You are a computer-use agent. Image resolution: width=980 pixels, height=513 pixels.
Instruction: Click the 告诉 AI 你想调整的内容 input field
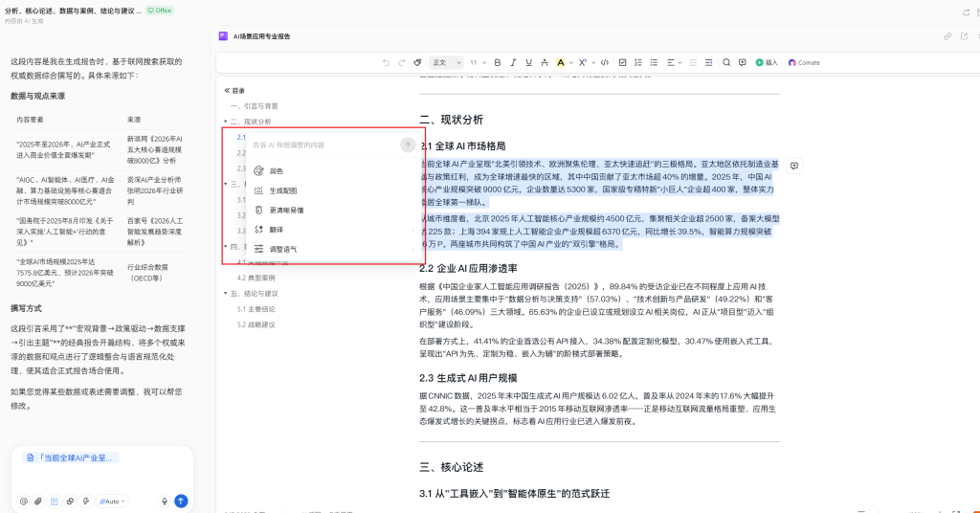point(323,145)
